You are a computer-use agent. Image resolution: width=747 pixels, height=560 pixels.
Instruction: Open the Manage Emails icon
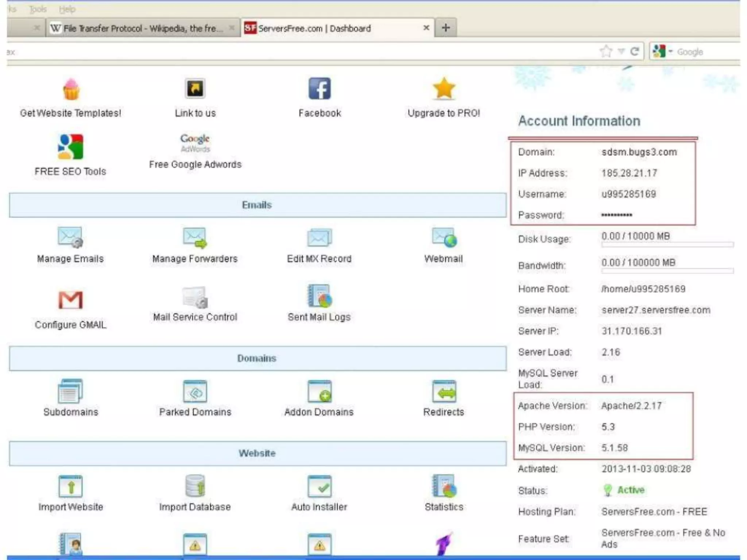(70, 237)
